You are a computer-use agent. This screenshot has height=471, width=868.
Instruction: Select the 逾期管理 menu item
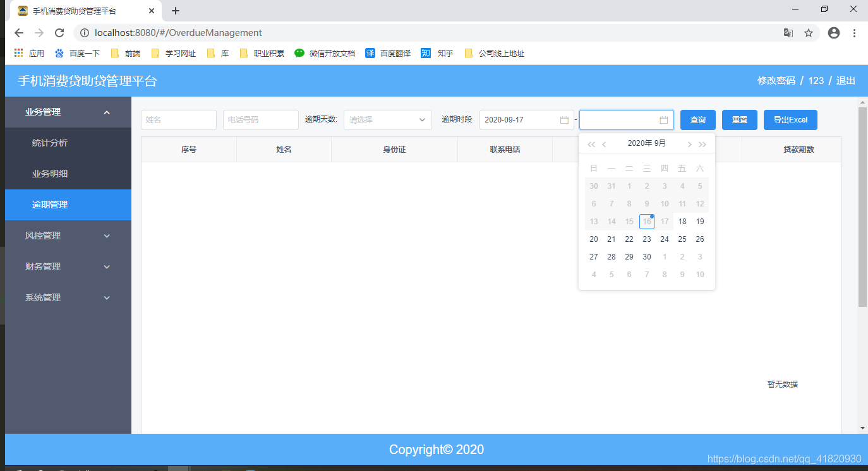click(x=68, y=205)
